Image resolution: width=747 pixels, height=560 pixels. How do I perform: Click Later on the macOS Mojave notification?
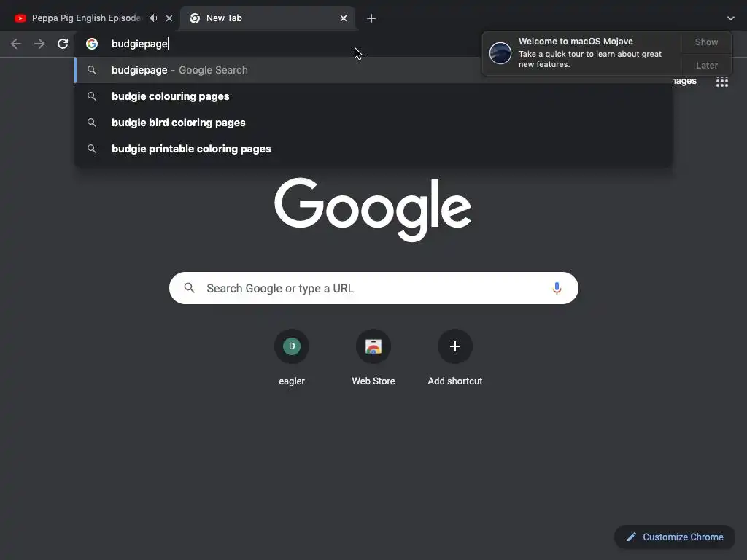click(706, 65)
